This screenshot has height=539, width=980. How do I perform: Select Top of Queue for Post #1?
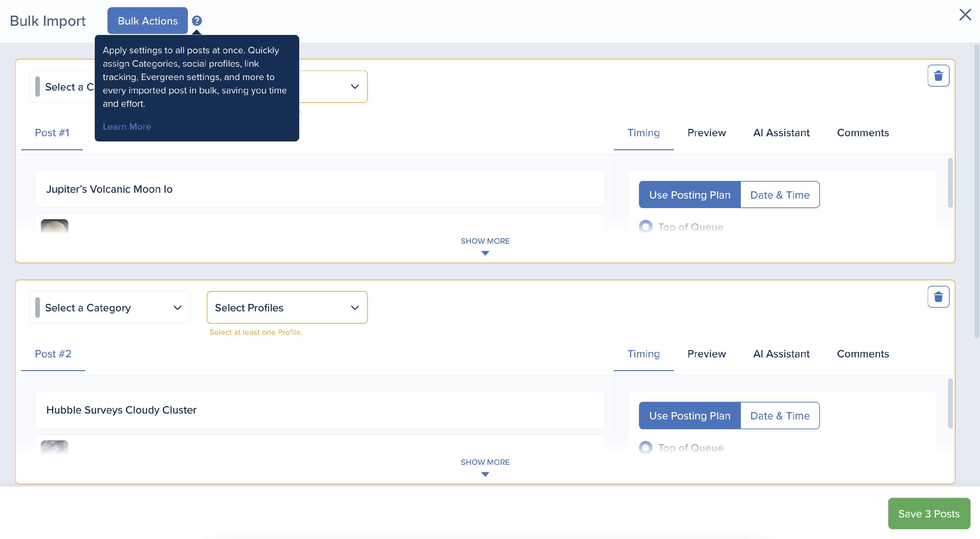pos(645,227)
